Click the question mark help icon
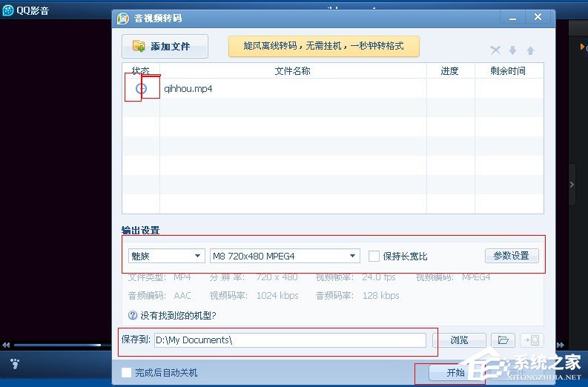 pos(133,315)
